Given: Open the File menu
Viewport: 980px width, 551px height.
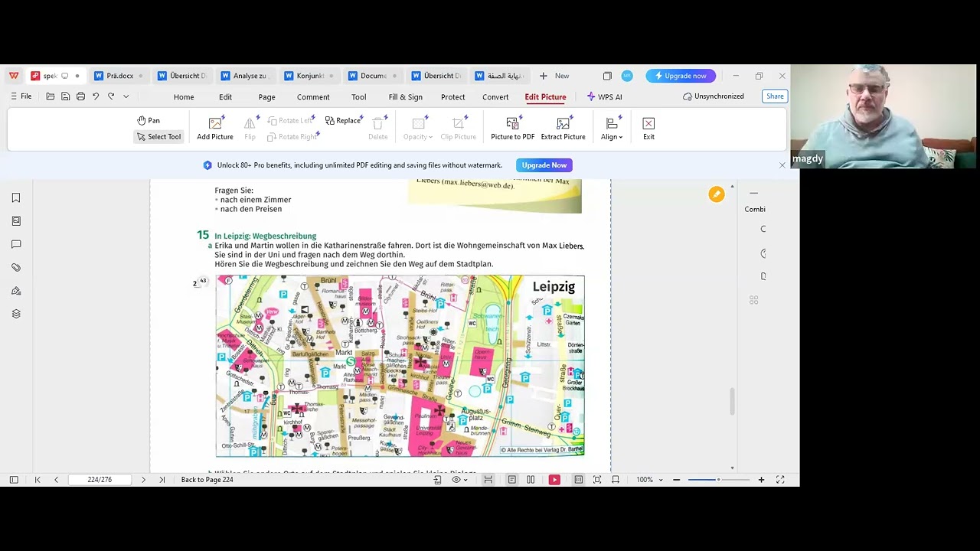Looking at the screenshot, I should point(21,96).
